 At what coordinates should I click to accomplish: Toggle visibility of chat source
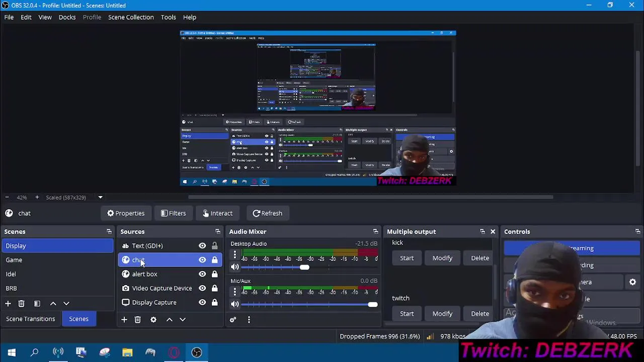click(202, 260)
